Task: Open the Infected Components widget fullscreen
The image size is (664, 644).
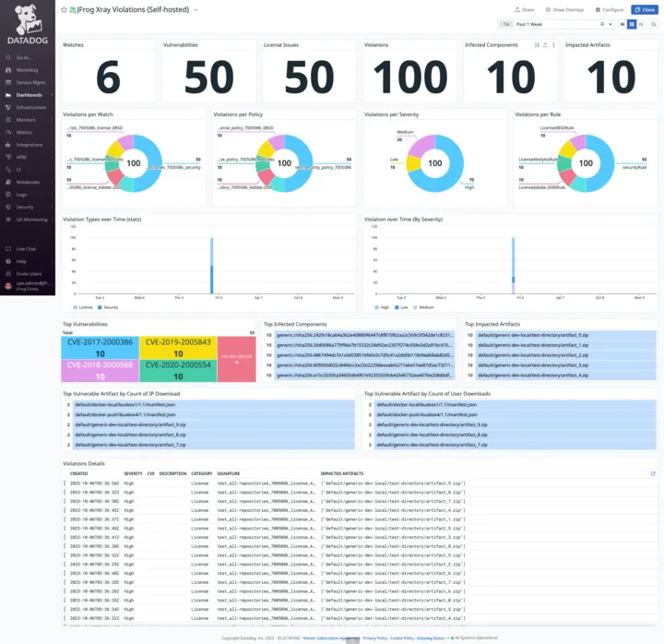Action: pos(537,45)
